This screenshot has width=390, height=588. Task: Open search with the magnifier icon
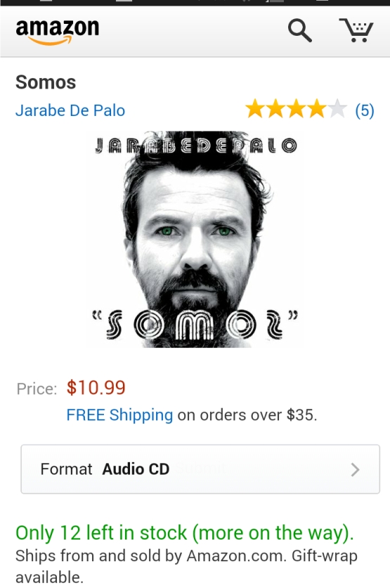coord(299,31)
